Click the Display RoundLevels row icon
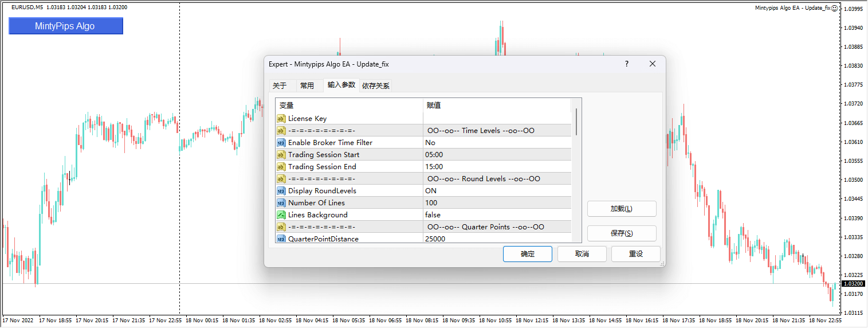 pos(281,191)
